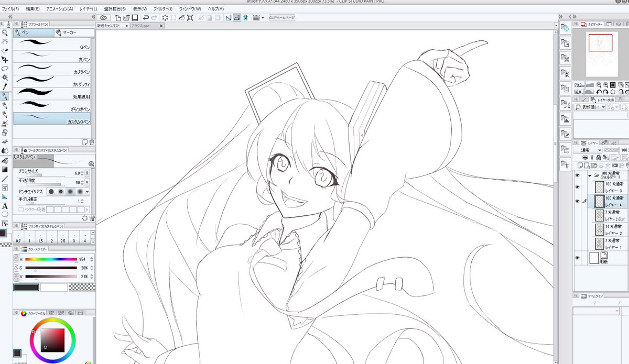Select 丸ペン sub tool

tap(52, 57)
